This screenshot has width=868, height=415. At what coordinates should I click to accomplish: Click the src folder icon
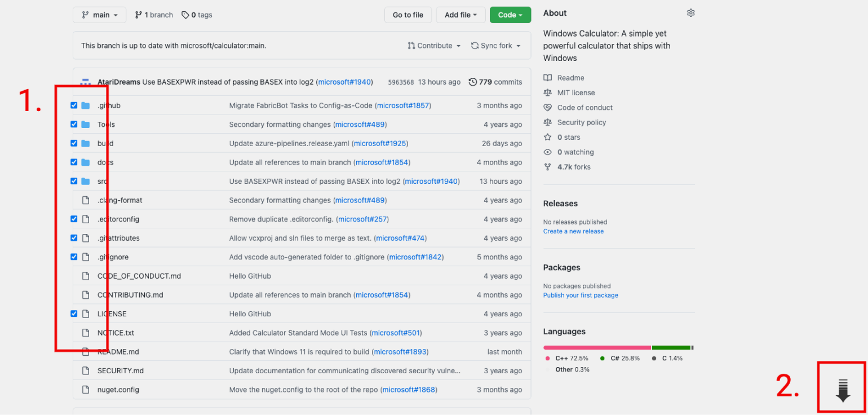[86, 181]
